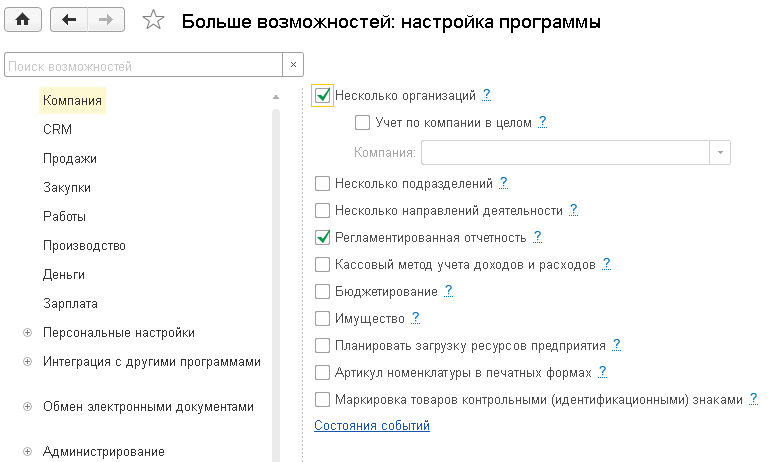Open help for 'Несколько организаций' question mark
Image resolution: width=771 pixels, height=462 pixels.
click(x=487, y=95)
